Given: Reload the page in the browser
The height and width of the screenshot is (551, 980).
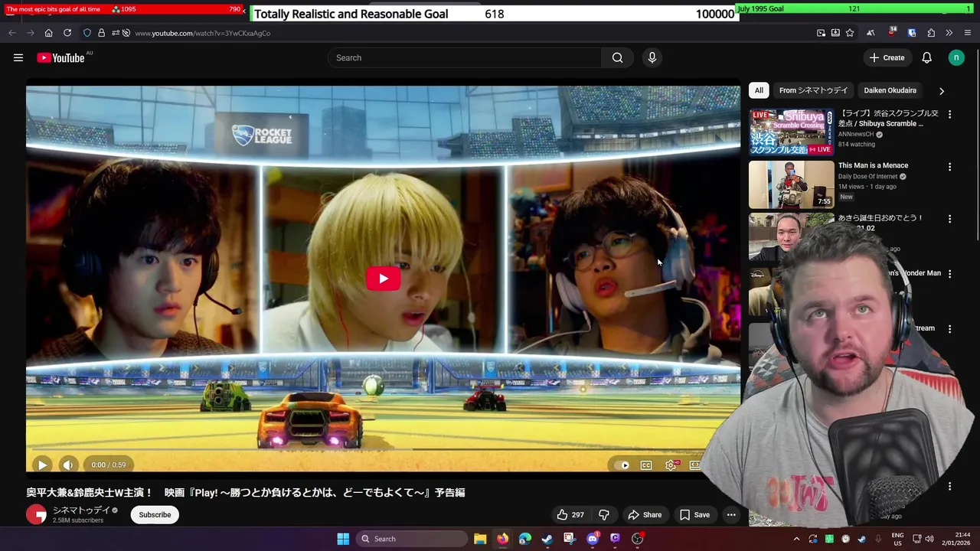Looking at the screenshot, I should point(67,33).
